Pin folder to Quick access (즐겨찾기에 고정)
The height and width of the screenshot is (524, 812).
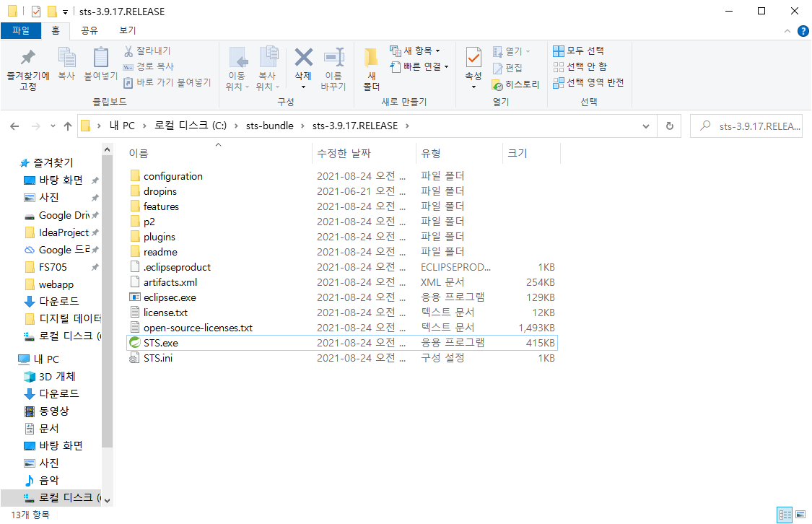(x=28, y=71)
